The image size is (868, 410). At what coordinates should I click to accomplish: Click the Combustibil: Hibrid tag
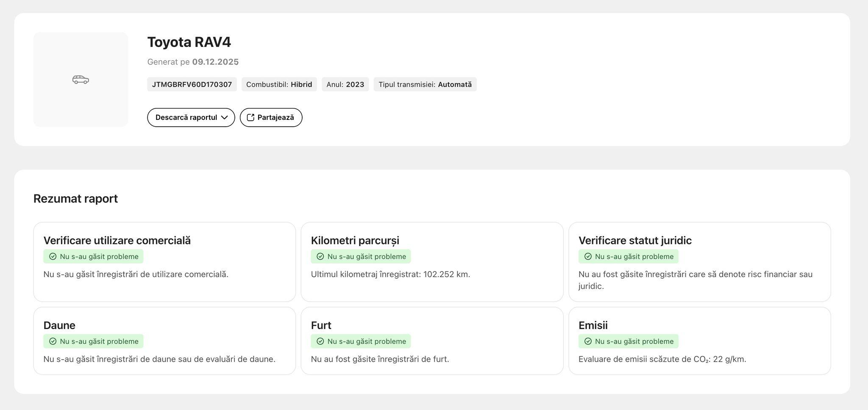click(279, 84)
